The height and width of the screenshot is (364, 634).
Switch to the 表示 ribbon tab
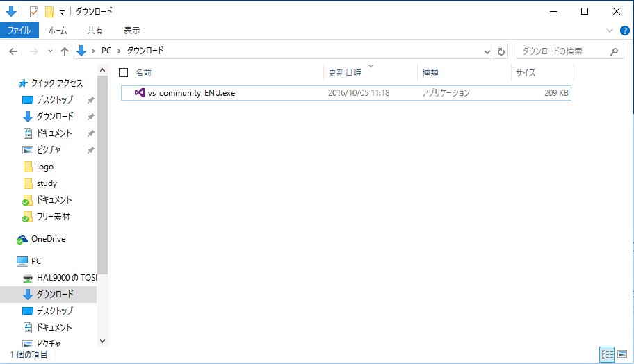132,31
